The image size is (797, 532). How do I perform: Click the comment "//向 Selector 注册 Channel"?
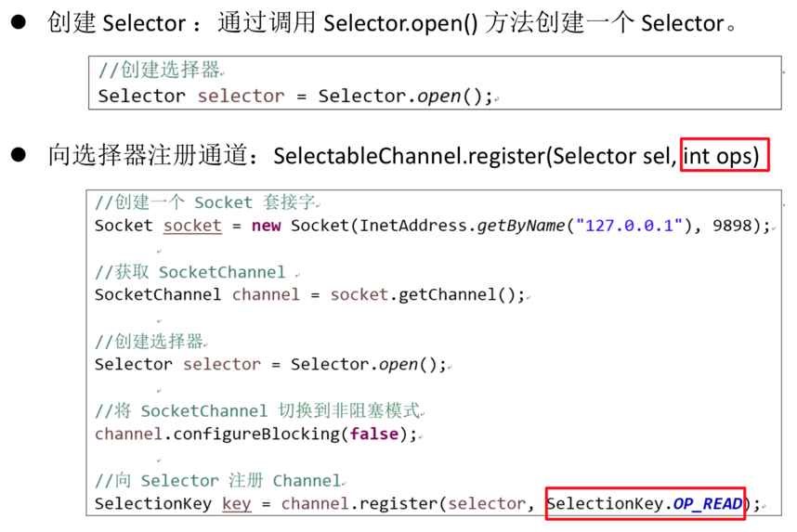217,480
